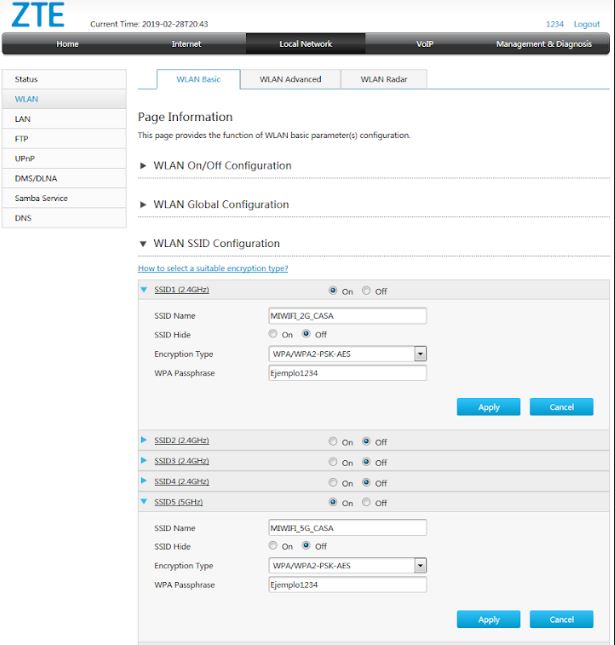Click the SSID4 (2.4GHz) title link

(x=181, y=481)
